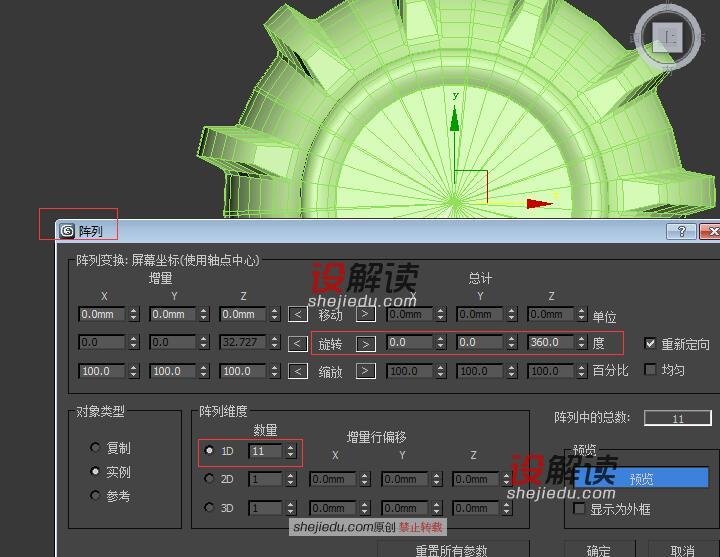Click the 重置所有参数 button

point(451,550)
